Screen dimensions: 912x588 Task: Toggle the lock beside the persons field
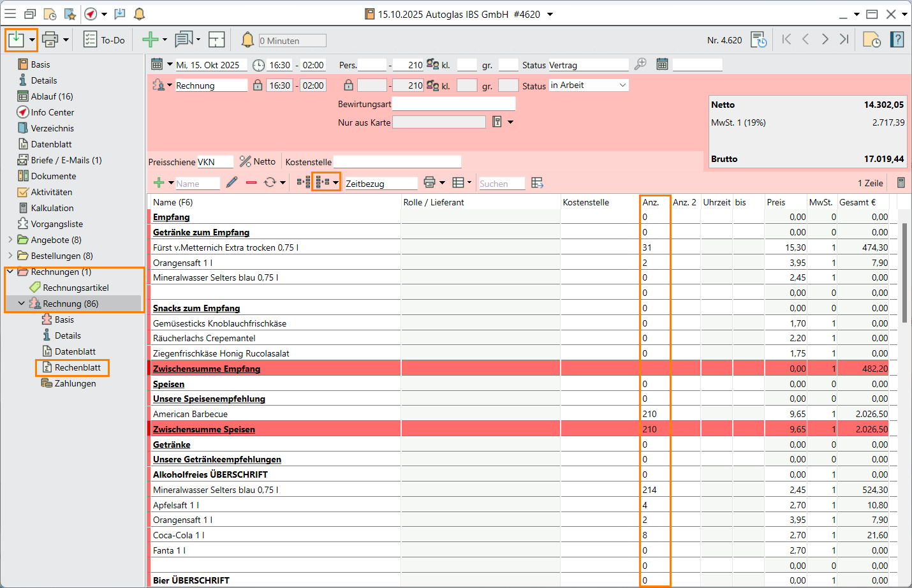click(348, 85)
